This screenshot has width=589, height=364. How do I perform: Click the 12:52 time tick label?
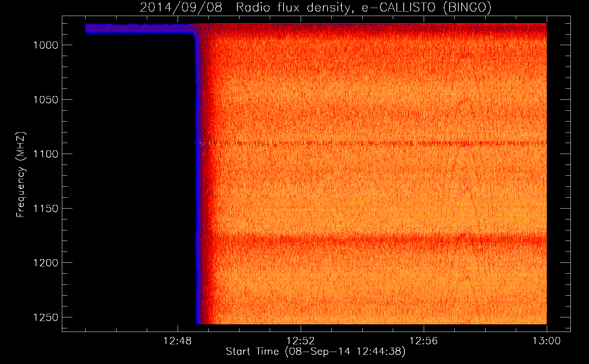[301, 341]
